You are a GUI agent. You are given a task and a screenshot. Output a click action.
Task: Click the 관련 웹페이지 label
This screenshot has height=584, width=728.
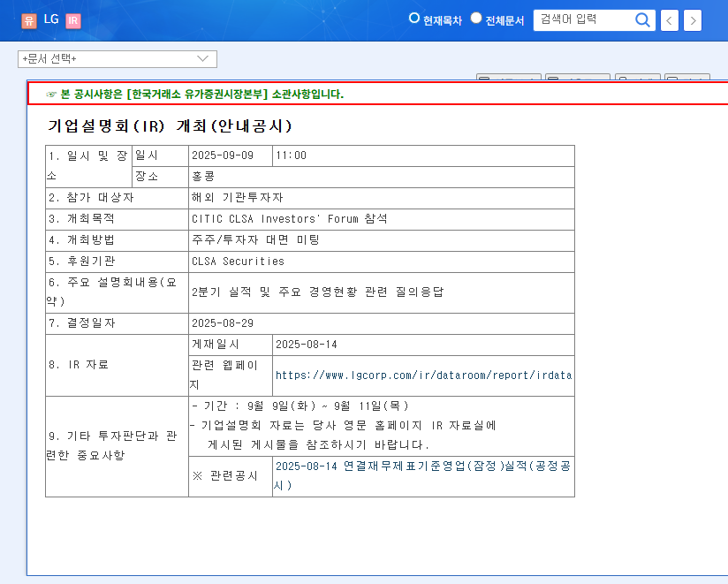click(x=224, y=375)
